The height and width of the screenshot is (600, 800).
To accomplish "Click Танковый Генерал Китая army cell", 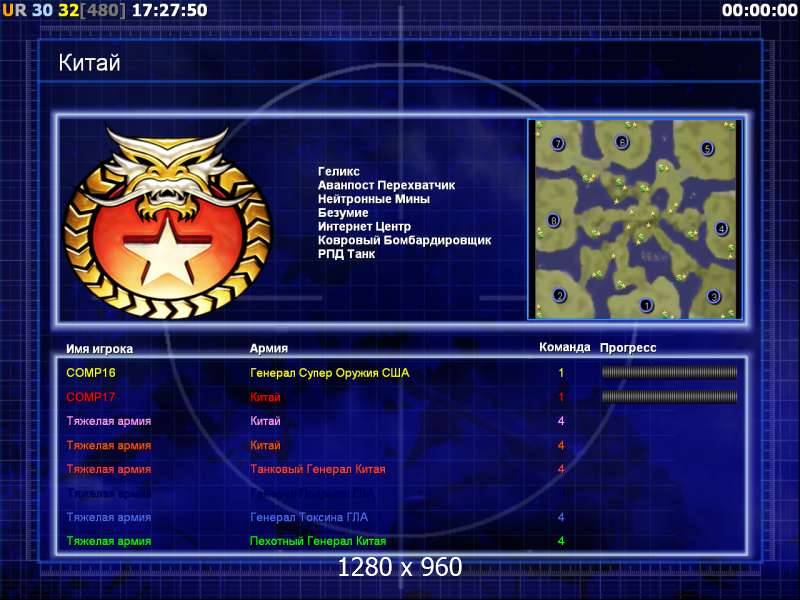I will [318, 469].
